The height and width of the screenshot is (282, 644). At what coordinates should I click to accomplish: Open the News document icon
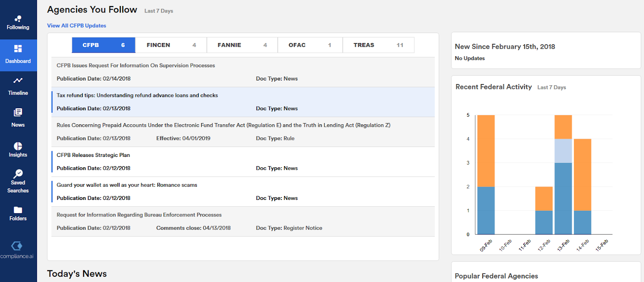click(x=18, y=112)
